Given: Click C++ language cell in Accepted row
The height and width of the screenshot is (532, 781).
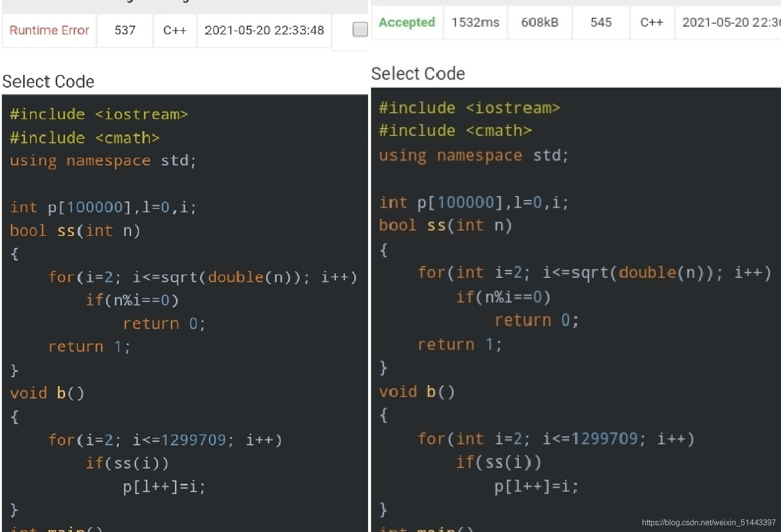Looking at the screenshot, I should [651, 22].
